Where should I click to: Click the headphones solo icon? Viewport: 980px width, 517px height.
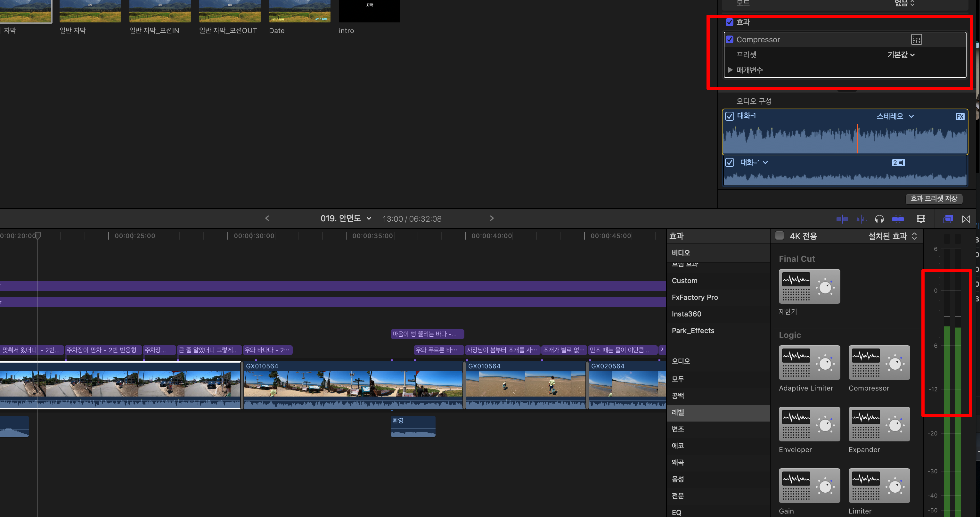(x=879, y=219)
